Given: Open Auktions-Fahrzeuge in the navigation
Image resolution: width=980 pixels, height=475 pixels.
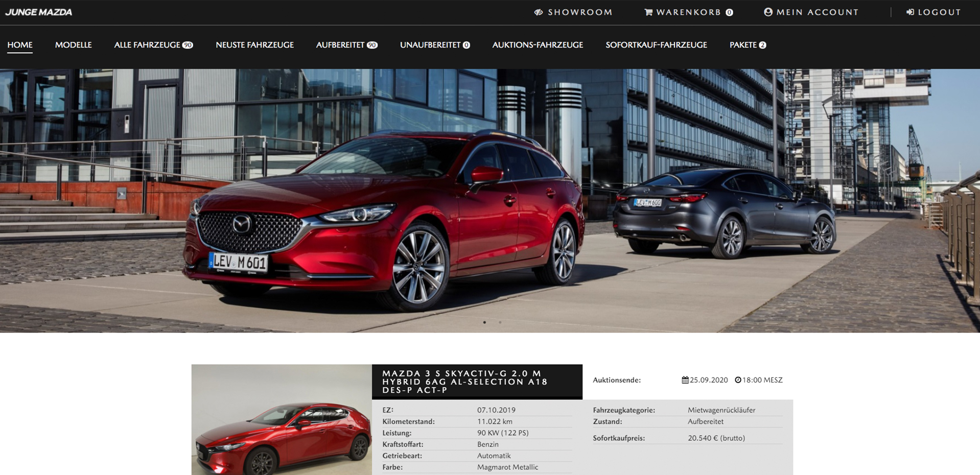Looking at the screenshot, I should (x=538, y=45).
